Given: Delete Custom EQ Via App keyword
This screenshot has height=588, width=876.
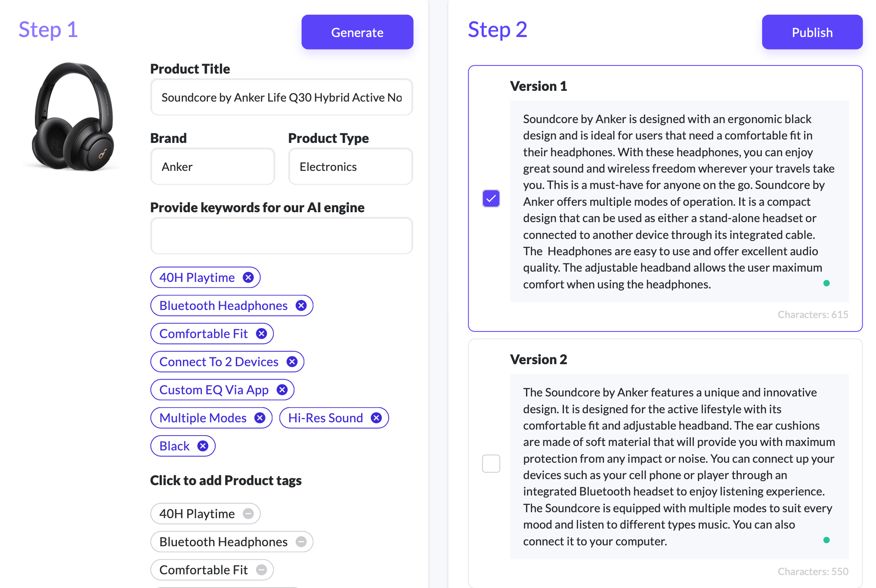Looking at the screenshot, I should tap(282, 390).
